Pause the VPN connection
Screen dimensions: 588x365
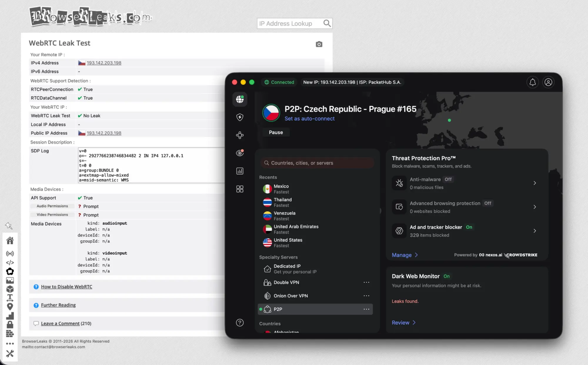[275, 132]
